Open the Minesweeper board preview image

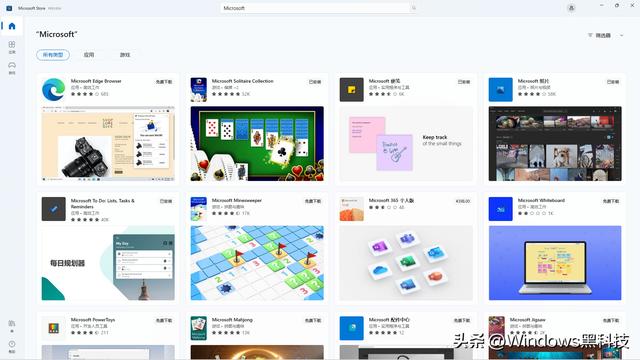[x=257, y=263]
